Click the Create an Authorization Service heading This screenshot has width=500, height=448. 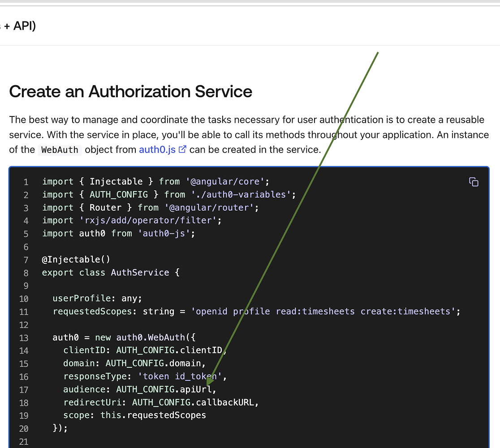point(131,91)
